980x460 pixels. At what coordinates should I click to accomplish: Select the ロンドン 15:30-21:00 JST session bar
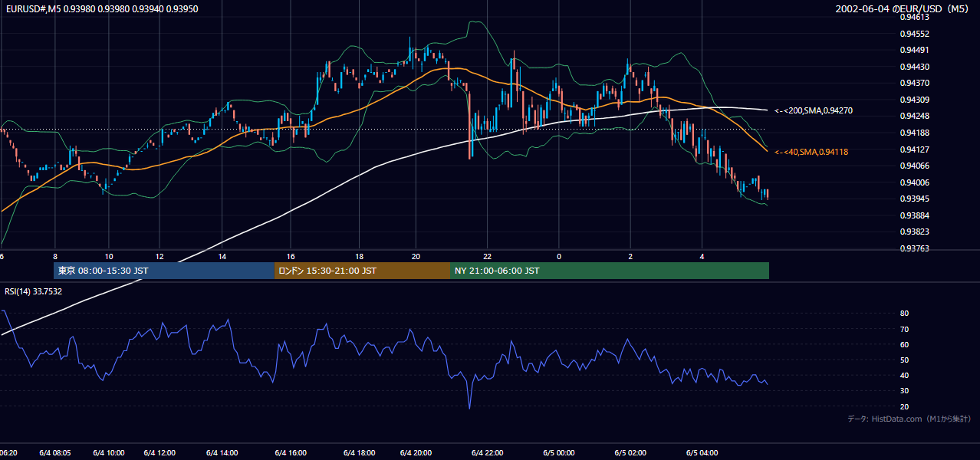363,271
